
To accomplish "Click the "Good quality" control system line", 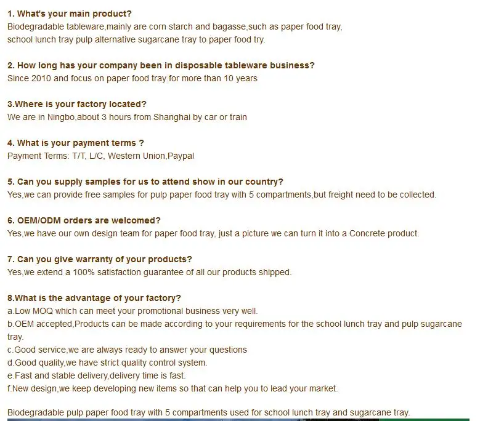I will point(107,363).
